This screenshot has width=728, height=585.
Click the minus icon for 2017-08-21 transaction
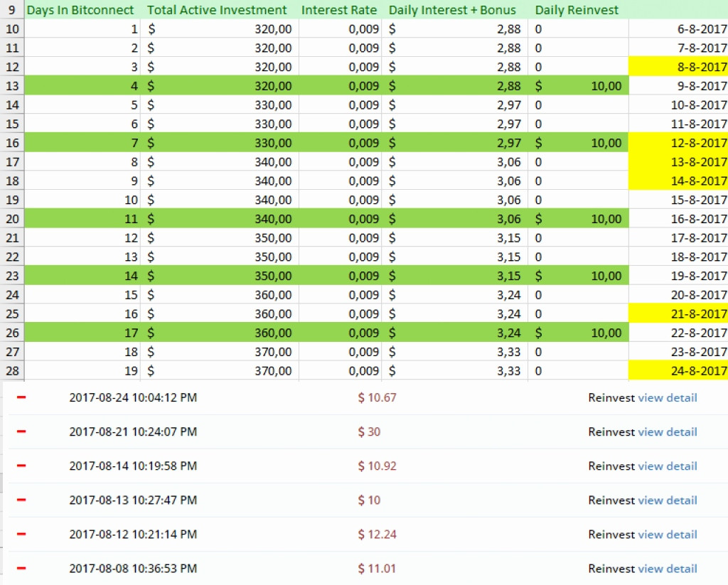coord(21,431)
